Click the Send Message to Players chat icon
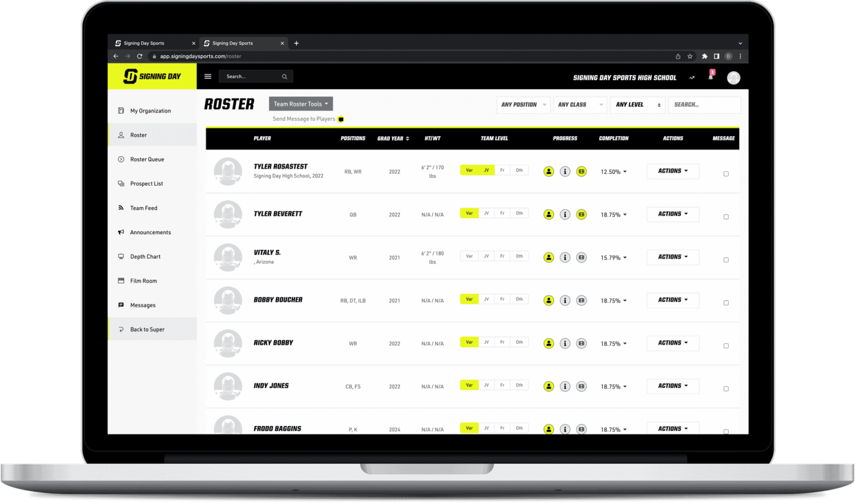This screenshot has height=504, width=855. tap(341, 119)
